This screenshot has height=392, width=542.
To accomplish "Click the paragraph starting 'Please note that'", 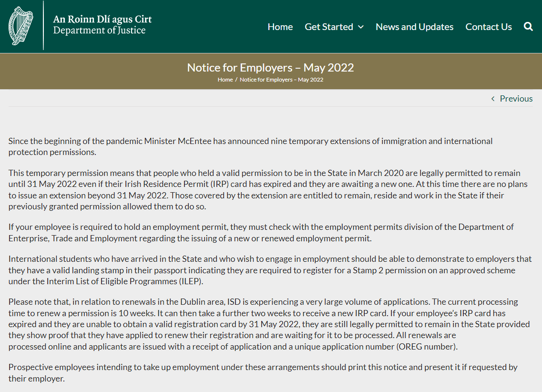I will 269,324.
